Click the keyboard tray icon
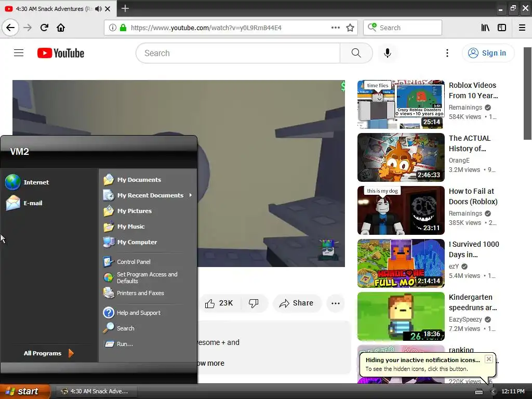The width and height of the screenshot is (532, 399). 478,392
